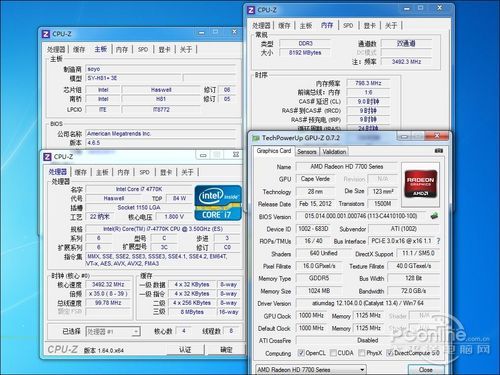Open 显卡 tab in CPU-Z processor window

click(166, 172)
